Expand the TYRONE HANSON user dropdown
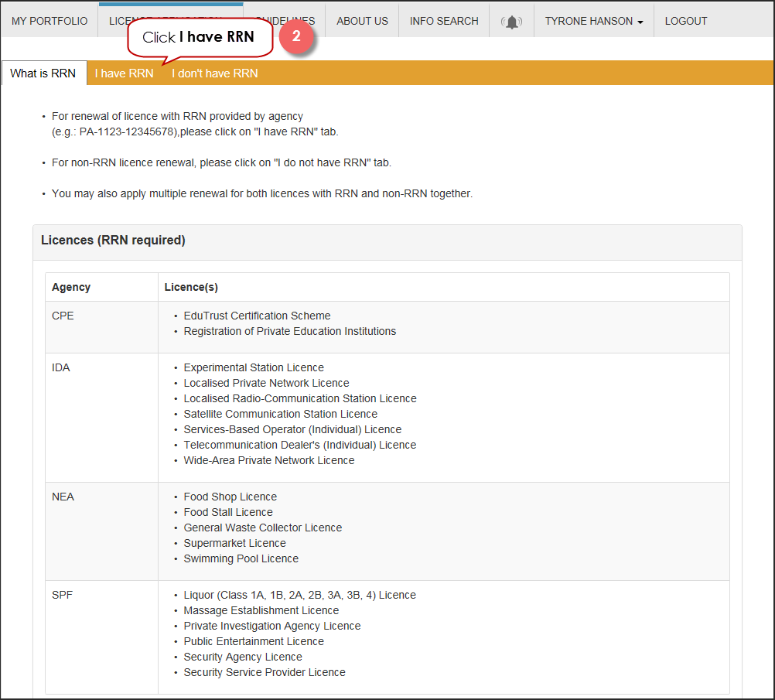775x700 pixels. [593, 21]
